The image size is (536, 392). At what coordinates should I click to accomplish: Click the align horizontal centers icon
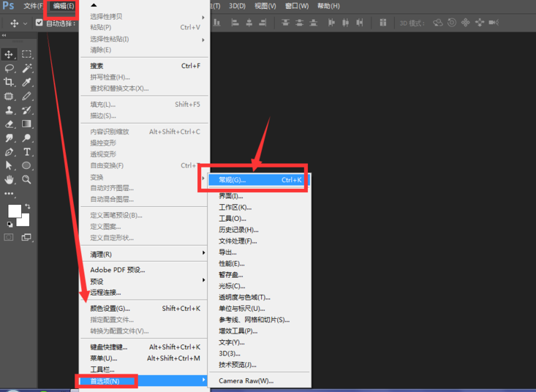(249, 23)
